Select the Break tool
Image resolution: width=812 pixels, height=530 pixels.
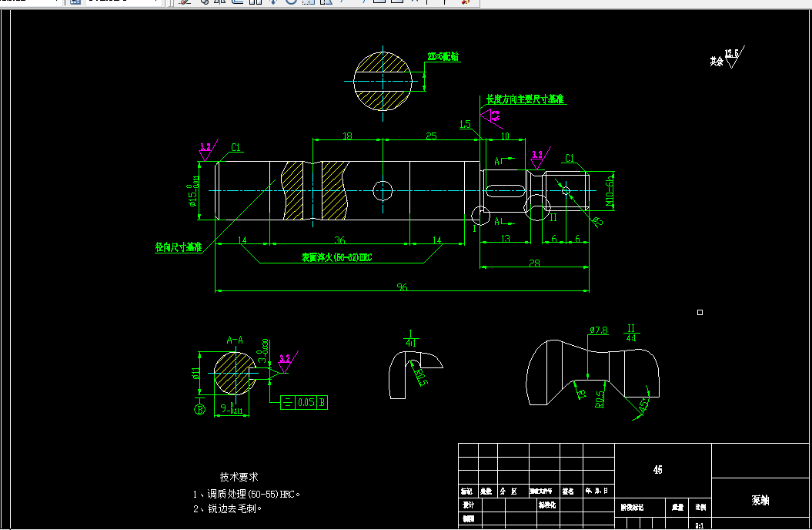(396, 2)
